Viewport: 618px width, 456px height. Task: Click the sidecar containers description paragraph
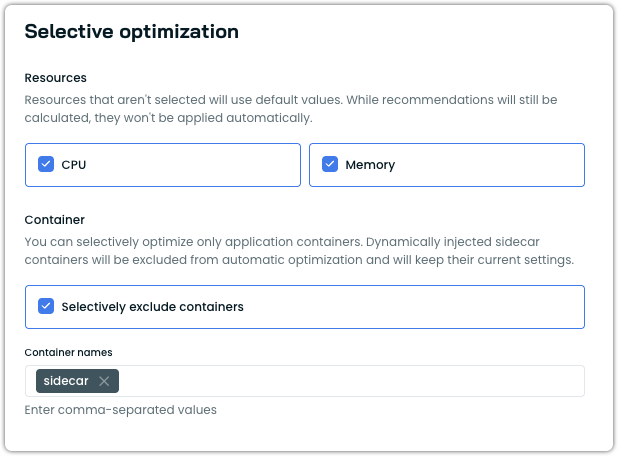click(x=300, y=251)
